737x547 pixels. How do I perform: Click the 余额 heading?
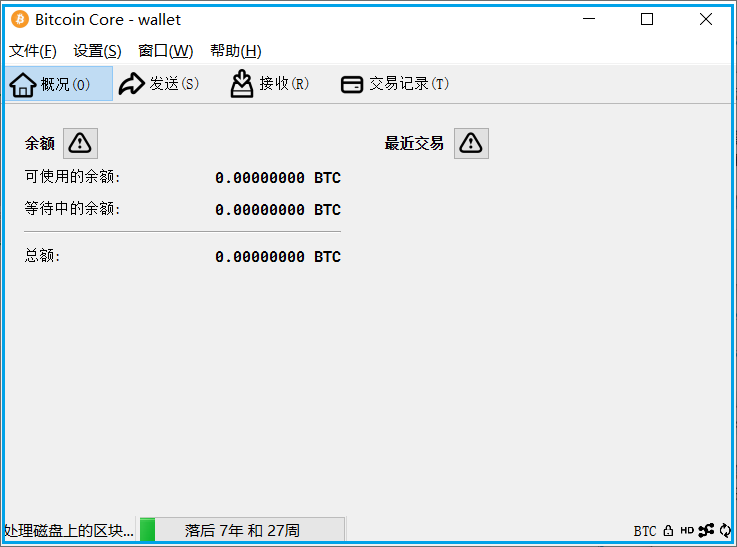pyautogui.click(x=40, y=143)
